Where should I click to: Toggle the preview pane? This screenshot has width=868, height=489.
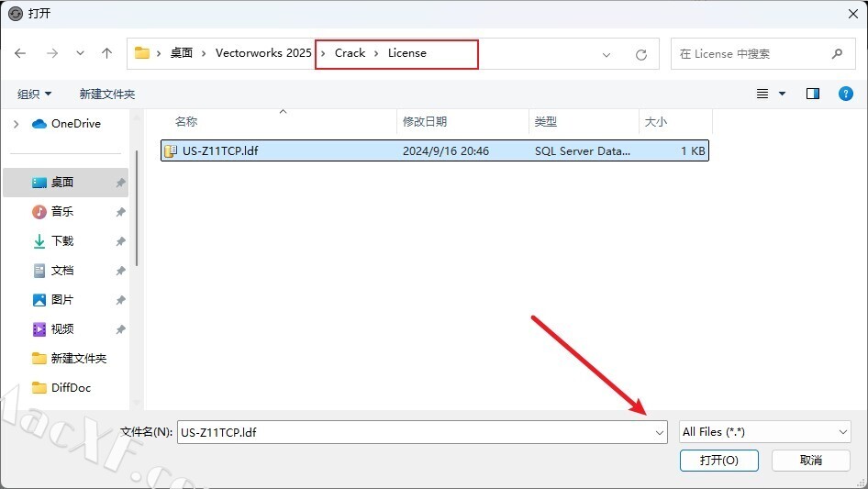[813, 94]
